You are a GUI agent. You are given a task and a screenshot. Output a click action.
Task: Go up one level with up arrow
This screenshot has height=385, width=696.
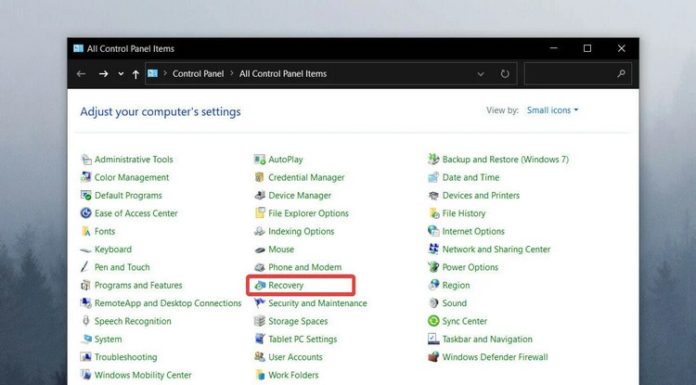click(136, 75)
